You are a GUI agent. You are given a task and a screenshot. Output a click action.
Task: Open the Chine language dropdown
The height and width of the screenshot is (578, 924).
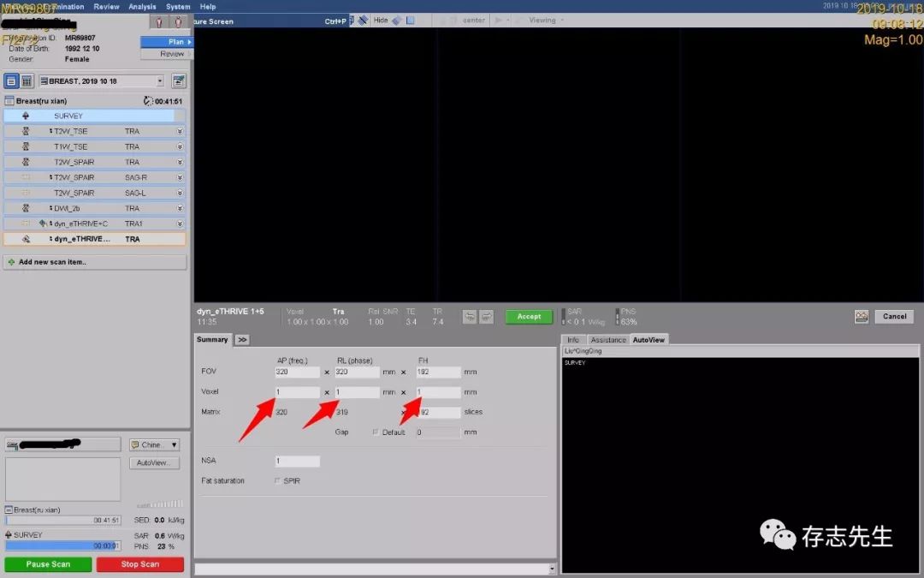pos(154,444)
